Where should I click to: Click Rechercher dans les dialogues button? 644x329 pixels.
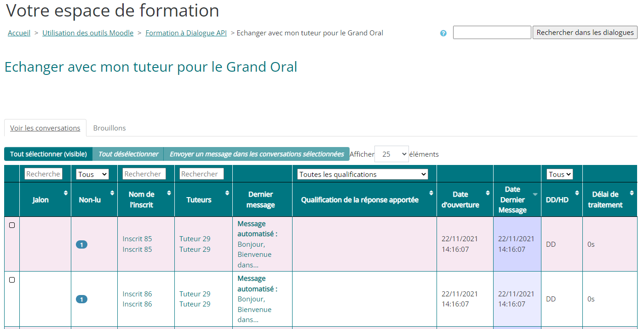585,33
